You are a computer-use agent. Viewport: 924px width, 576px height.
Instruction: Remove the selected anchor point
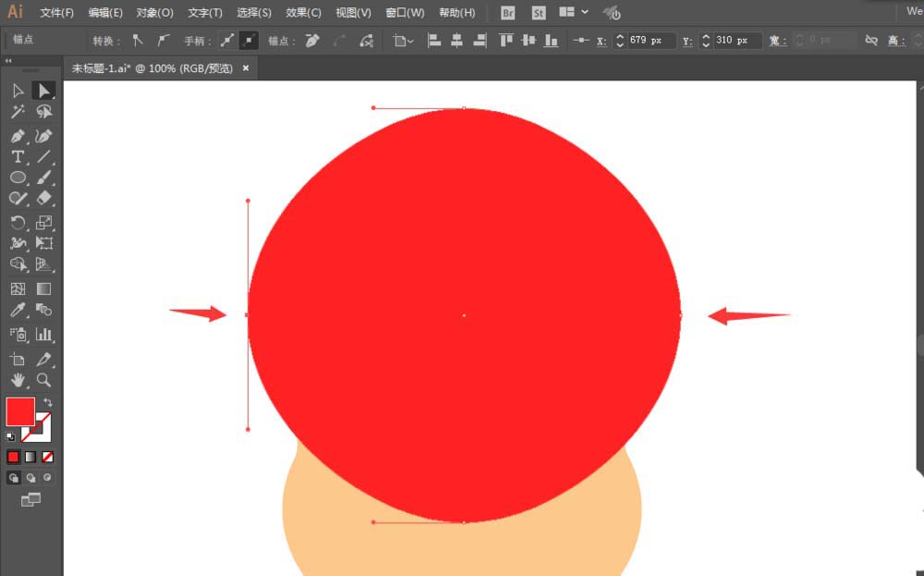click(x=312, y=40)
